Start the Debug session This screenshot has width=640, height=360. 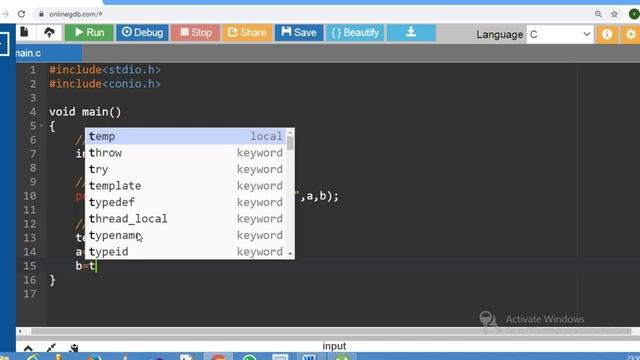point(142,33)
